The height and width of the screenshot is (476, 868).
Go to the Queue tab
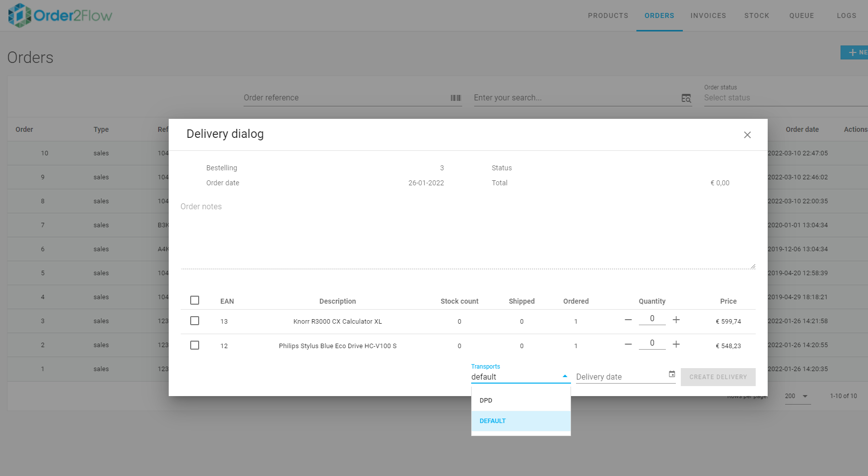click(x=802, y=15)
